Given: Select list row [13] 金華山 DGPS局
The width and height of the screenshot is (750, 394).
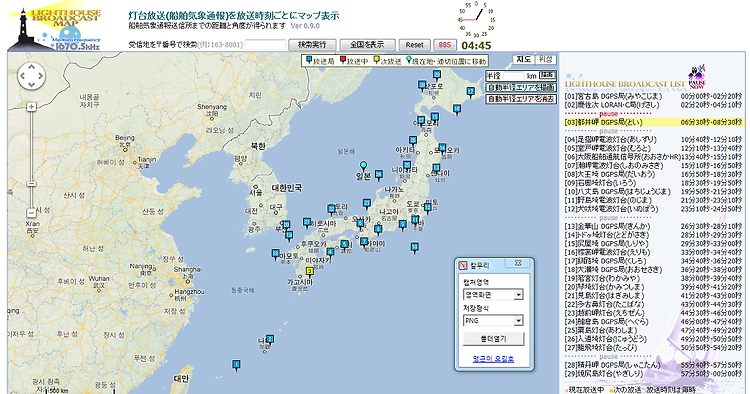Looking at the screenshot, I should tap(653, 226).
